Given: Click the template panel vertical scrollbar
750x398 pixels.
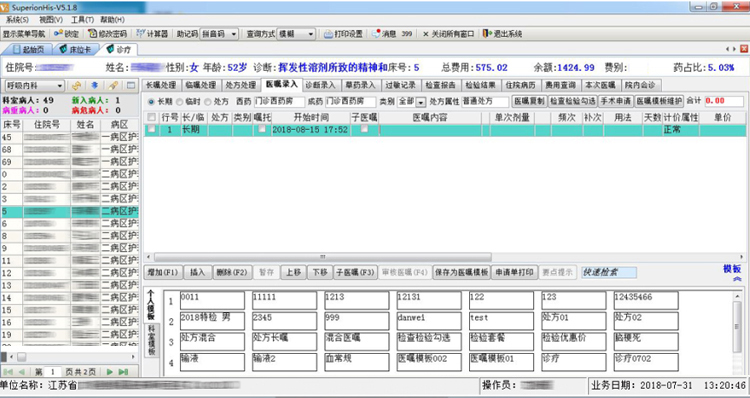Looking at the screenshot, I should click(x=737, y=327).
